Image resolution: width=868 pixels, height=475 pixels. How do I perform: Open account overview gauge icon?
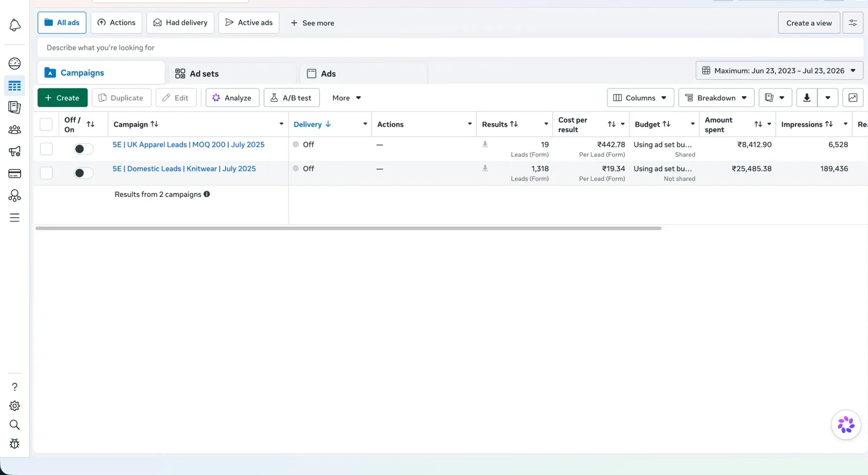coord(15,64)
